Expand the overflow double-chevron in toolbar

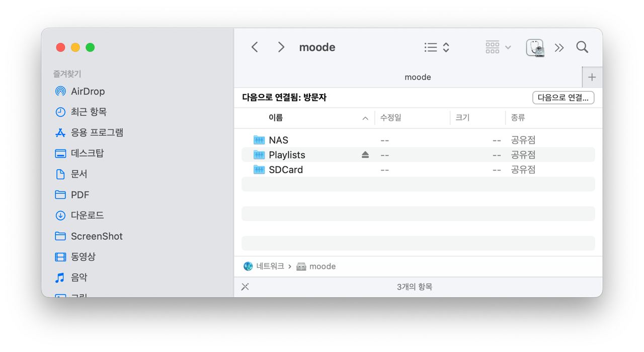tap(559, 47)
